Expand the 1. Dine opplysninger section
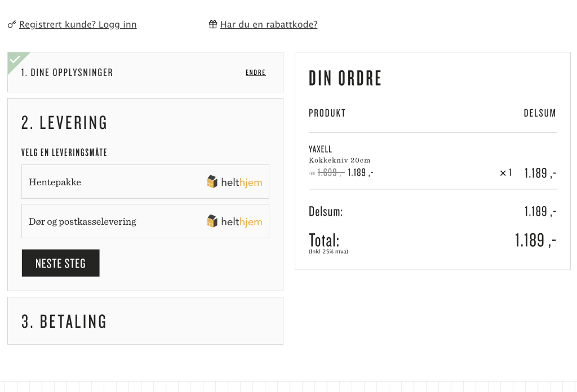 67,73
